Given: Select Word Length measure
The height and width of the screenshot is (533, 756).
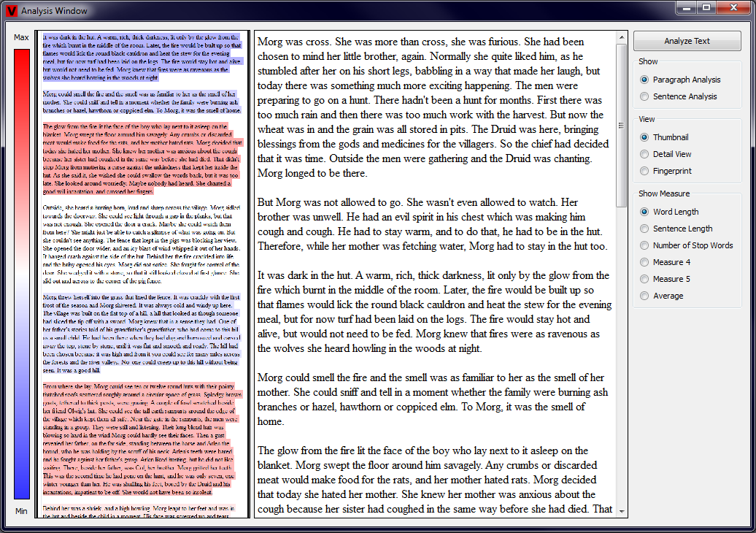Looking at the screenshot, I should (x=644, y=212).
